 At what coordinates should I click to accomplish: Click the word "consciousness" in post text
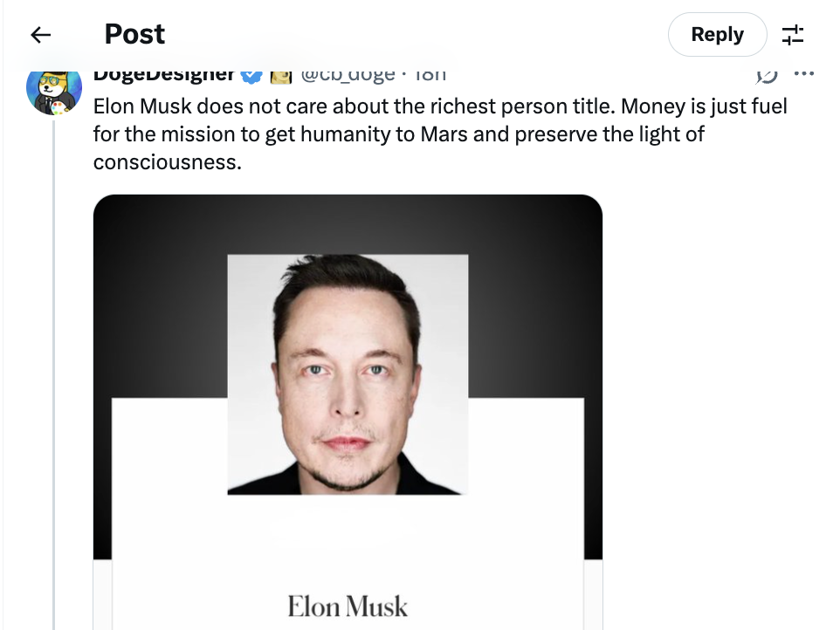click(x=167, y=162)
